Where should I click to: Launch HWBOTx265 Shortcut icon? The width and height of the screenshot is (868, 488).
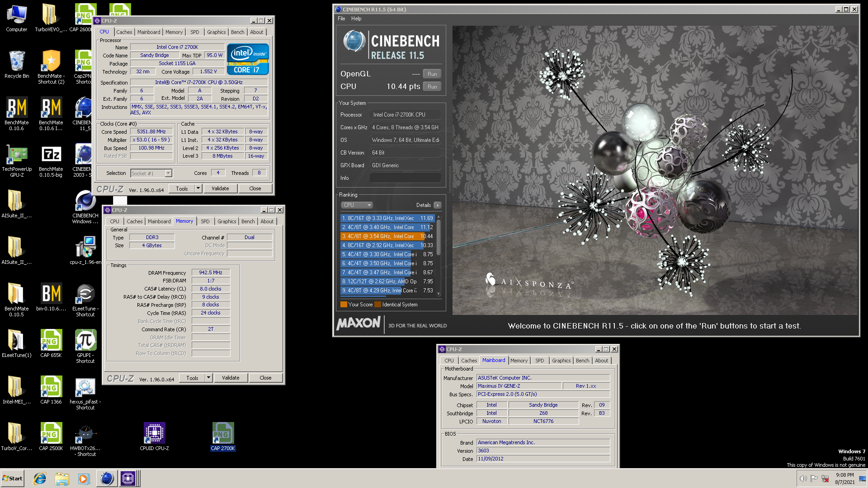85,439
